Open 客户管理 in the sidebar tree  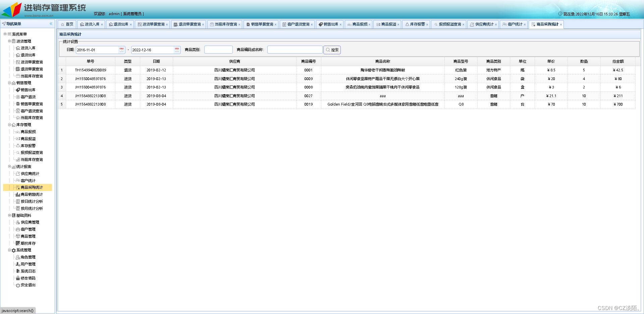click(x=28, y=229)
